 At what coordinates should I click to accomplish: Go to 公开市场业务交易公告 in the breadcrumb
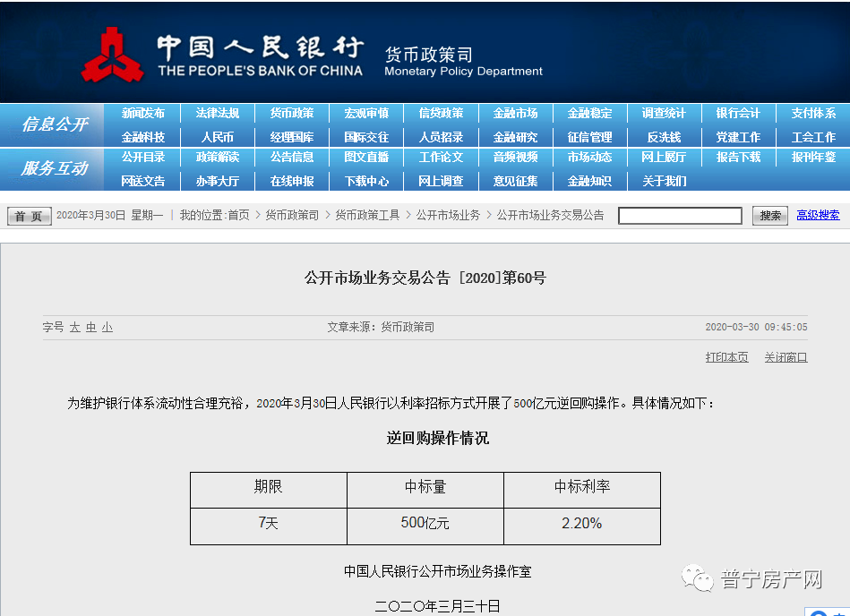click(x=550, y=215)
